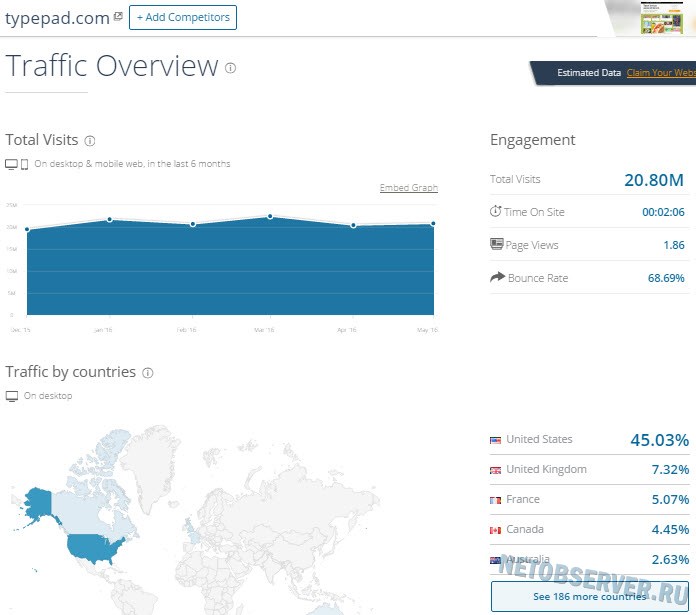Click the mobile device icon under Total Visits

(x=24, y=165)
